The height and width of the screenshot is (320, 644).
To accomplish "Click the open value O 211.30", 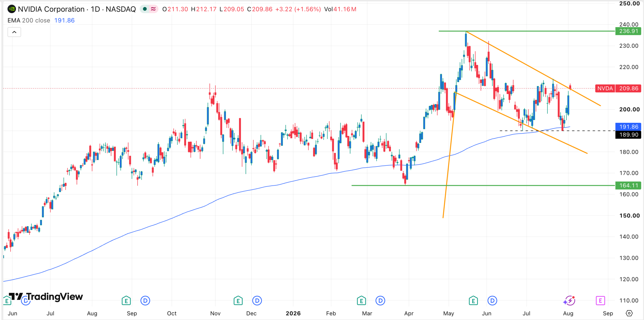I will [175, 9].
